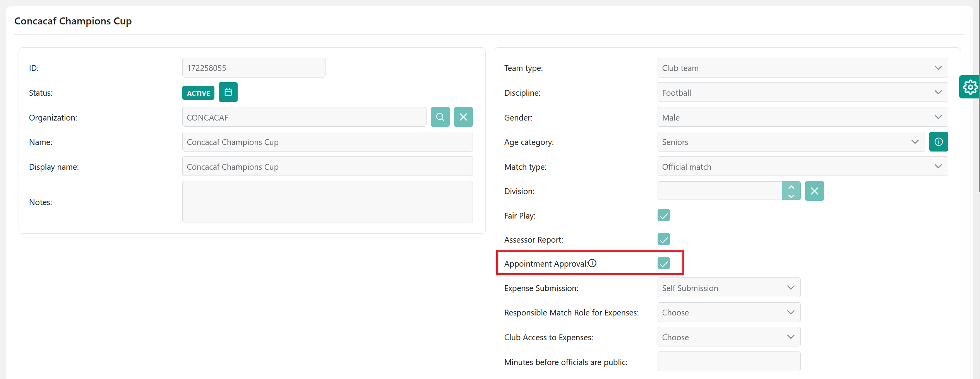Screen dimensions: 980x379
Task: Click the Display name input field
Action: [327, 167]
